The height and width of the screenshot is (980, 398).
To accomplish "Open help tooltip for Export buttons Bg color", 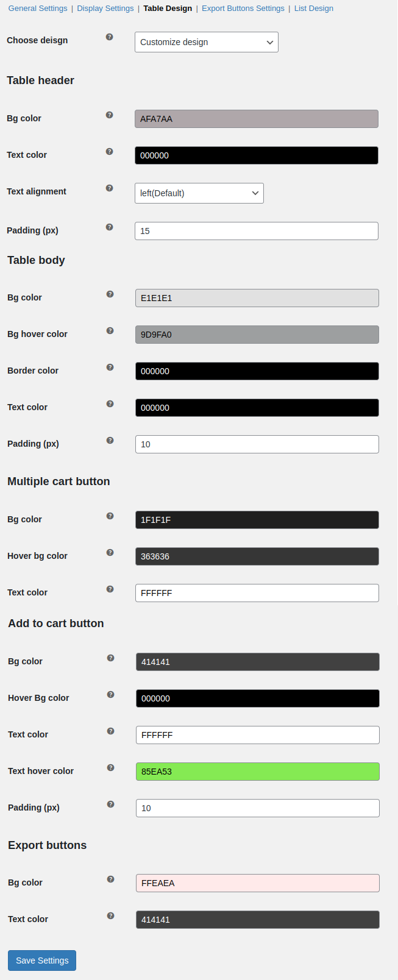I will click(110, 879).
